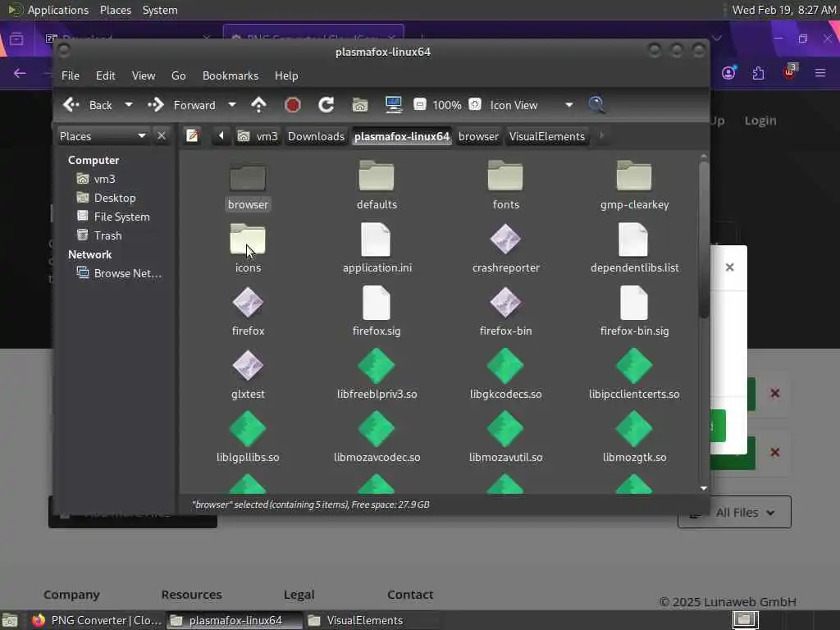Go up to the parent folder
Viewport: 840px width, 630px height.
[x=258, y=105]
